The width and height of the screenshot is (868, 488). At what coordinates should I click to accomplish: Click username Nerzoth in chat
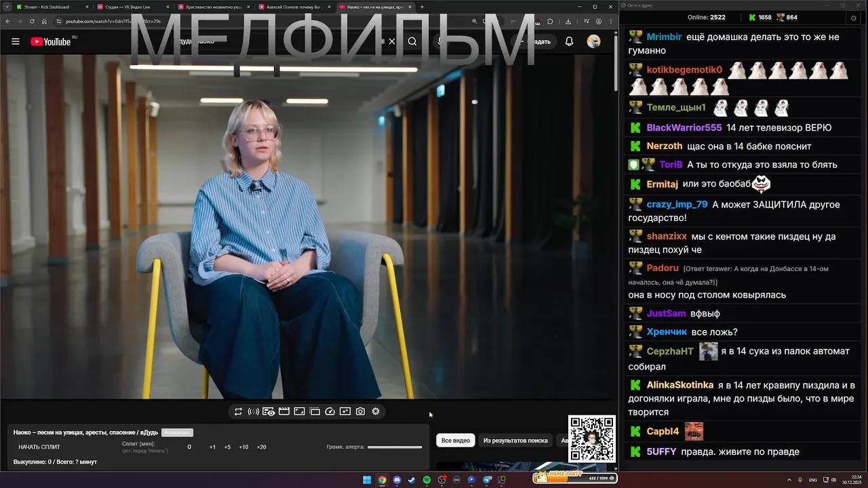pos(665,146)
